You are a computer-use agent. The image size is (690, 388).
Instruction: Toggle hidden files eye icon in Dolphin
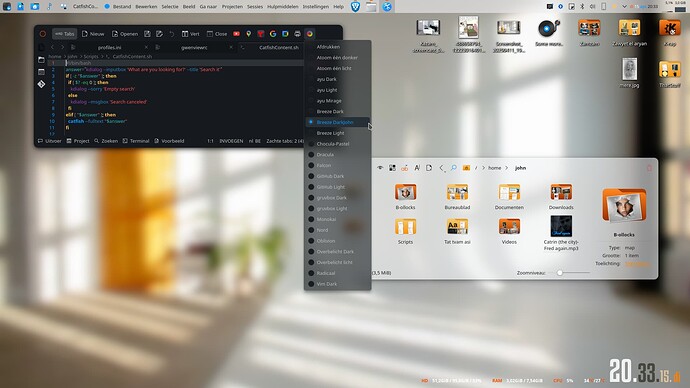pos(380,168)
